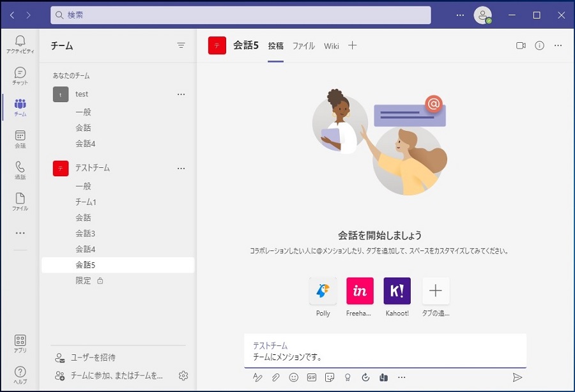
Task: Click the 検索 search box
Action: coord(240,15)
